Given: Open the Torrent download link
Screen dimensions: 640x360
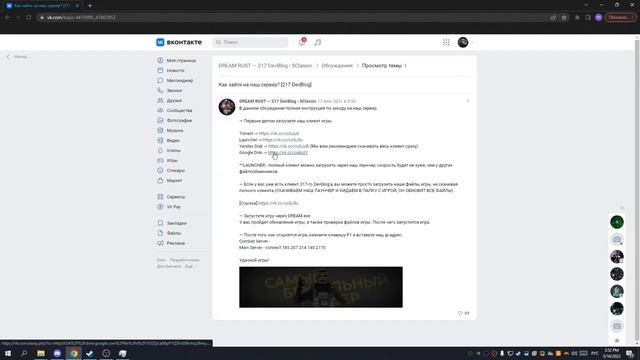Looking at the screenshot, I should tap(279, 133).
